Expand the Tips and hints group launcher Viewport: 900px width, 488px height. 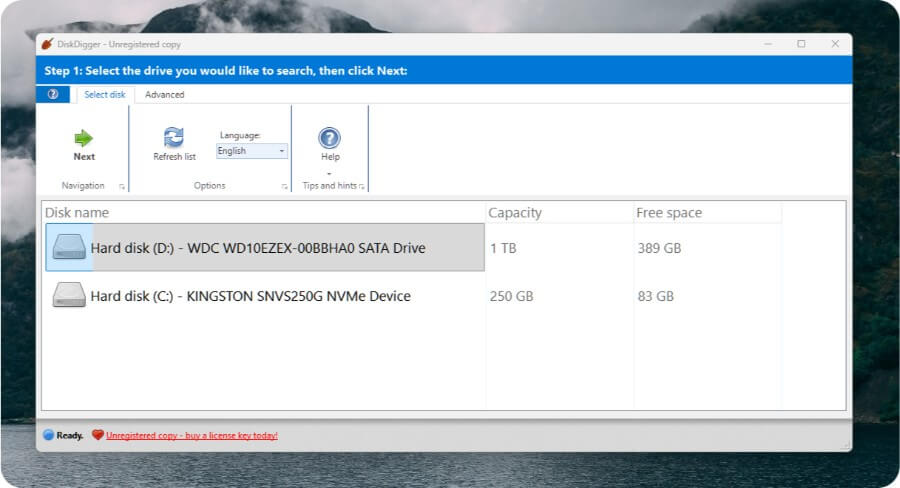tap(362, 187)
